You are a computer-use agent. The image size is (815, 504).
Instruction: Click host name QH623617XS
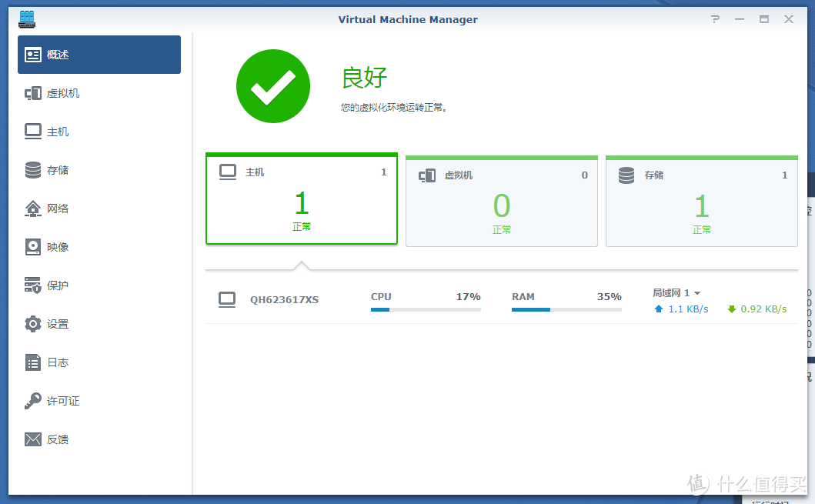tap(284, 300)
